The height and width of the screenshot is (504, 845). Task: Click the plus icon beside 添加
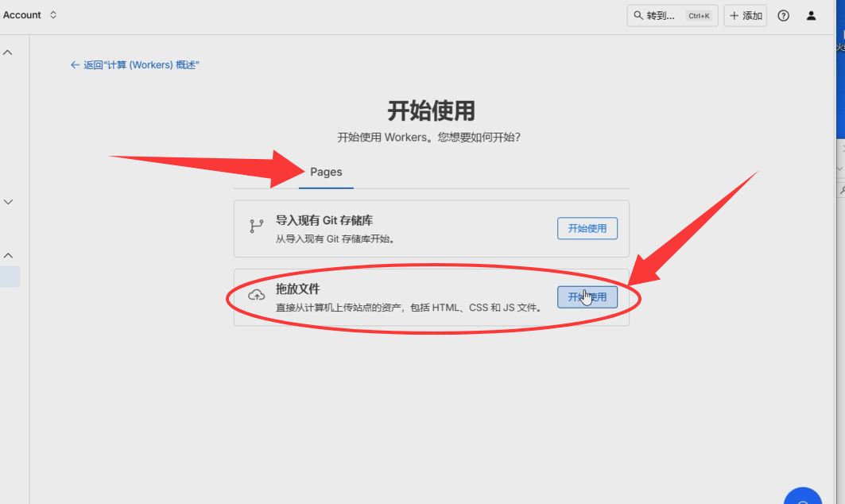tap(734, 16)
